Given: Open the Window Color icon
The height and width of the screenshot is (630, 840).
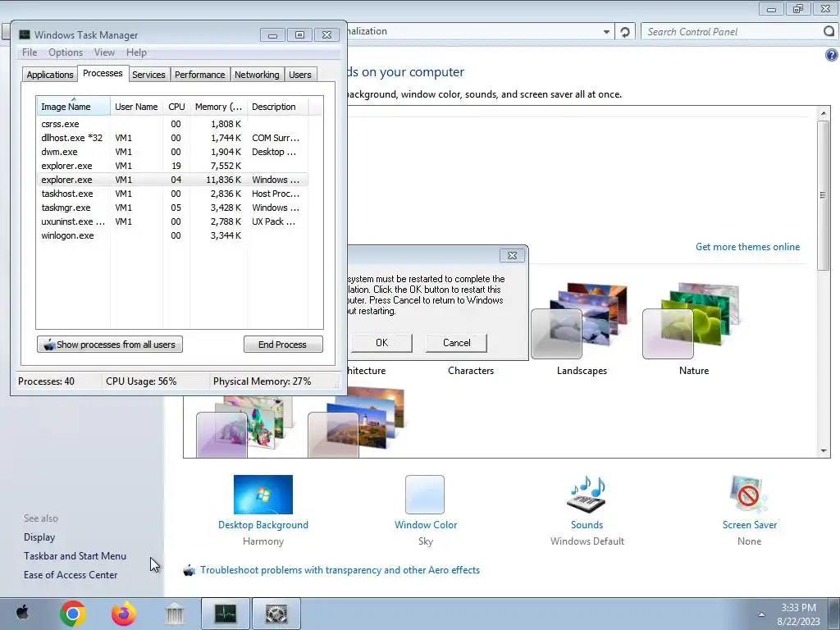Looking at the screenshot, I should click(x=425, y=495).
